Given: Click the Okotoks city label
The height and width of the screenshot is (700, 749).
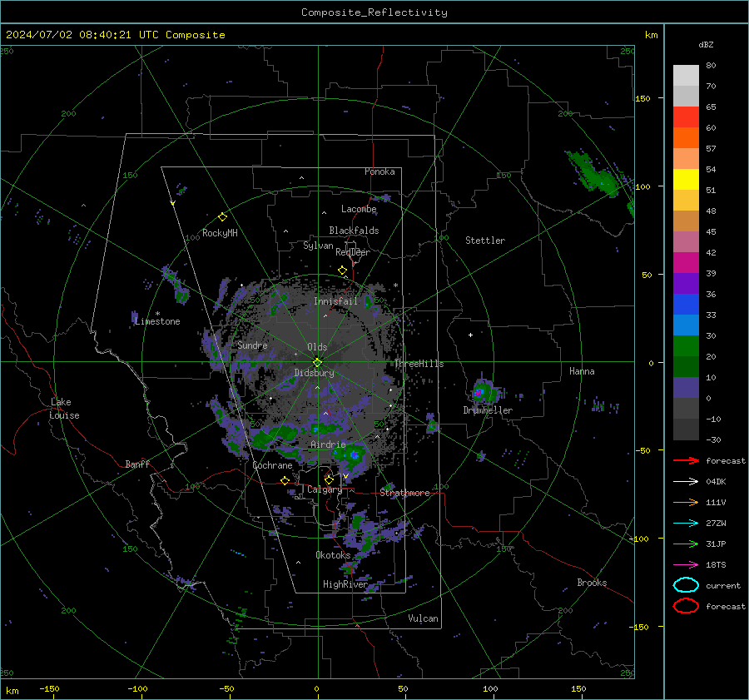Looking at the screenshot, I should (x=333, y=555).
